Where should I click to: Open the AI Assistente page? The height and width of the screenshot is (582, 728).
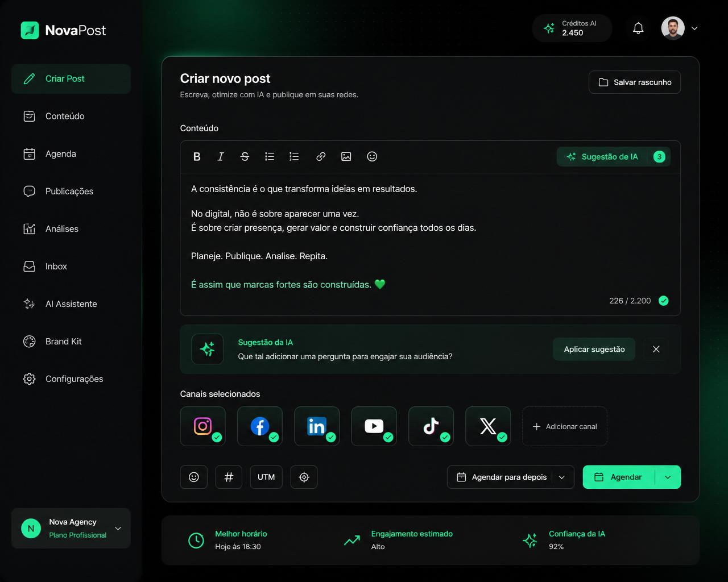71,304
